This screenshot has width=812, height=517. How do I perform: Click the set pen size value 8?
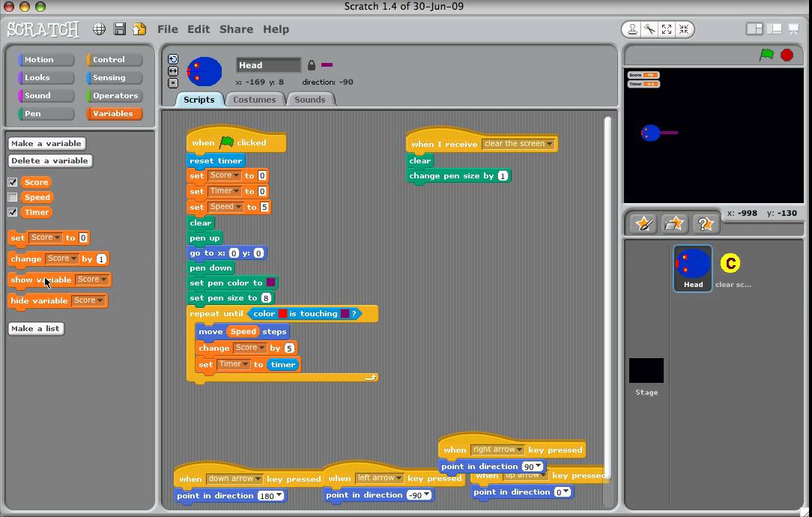(x=266, y=298)
